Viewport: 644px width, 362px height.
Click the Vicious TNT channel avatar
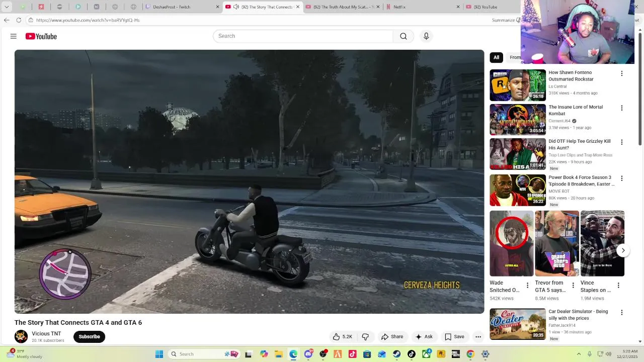[21, 336]
